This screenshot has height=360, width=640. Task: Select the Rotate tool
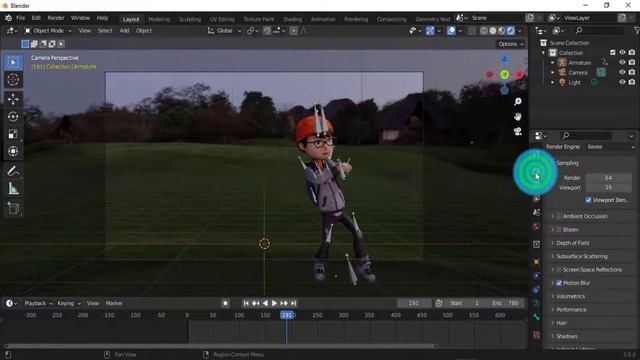(x=13, y=117)
